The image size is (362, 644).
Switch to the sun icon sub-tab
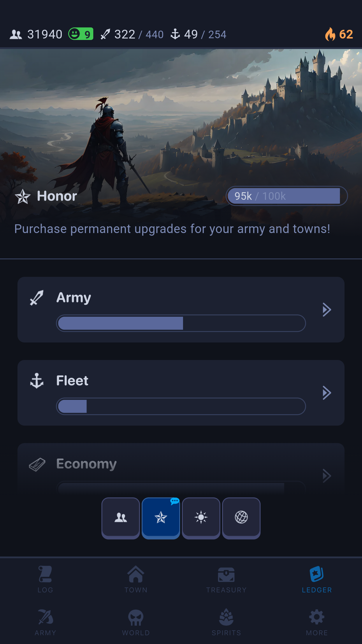click(x=201, y=518)
